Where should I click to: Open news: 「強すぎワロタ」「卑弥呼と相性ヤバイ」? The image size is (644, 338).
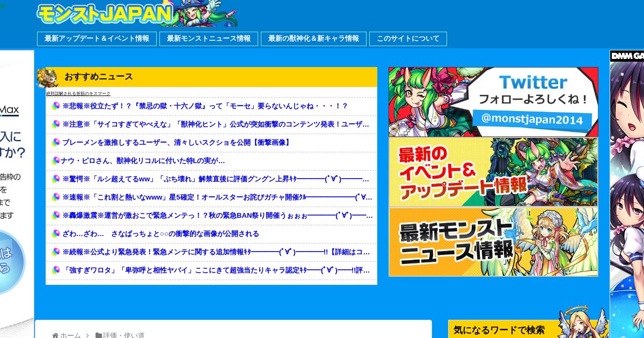(x=216, y=270)
